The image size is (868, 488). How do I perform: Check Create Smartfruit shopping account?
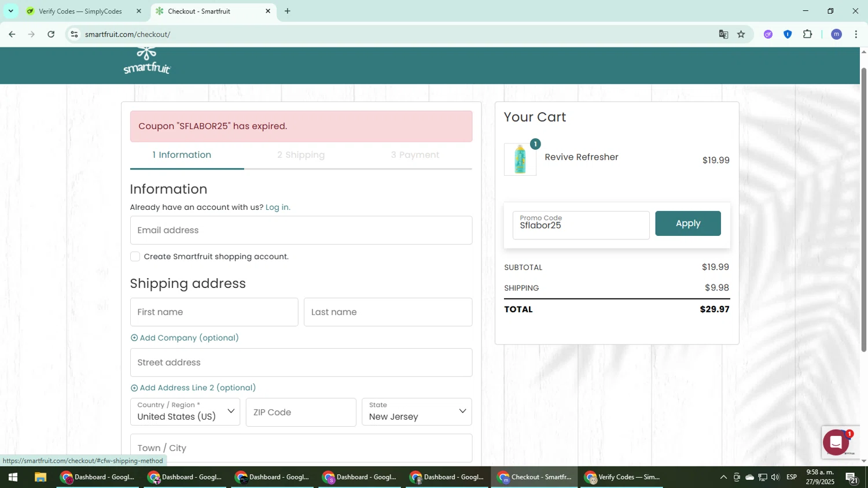[135, 257]
